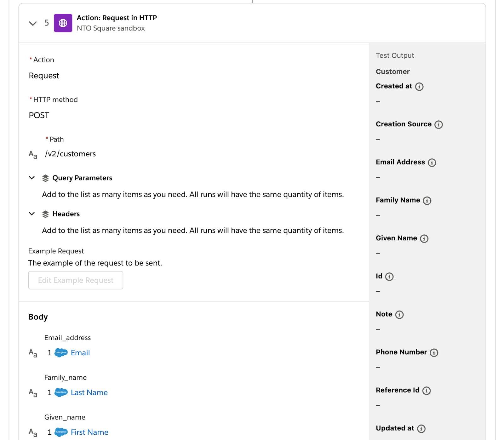This screenshot has height=440, width=504.
Task: Click the Salesforce cloud icon next to Email
Action: [x=61, y=352]
